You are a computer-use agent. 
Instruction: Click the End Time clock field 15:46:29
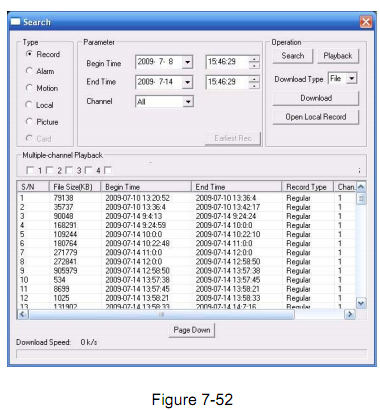click(x=227, y=82)
